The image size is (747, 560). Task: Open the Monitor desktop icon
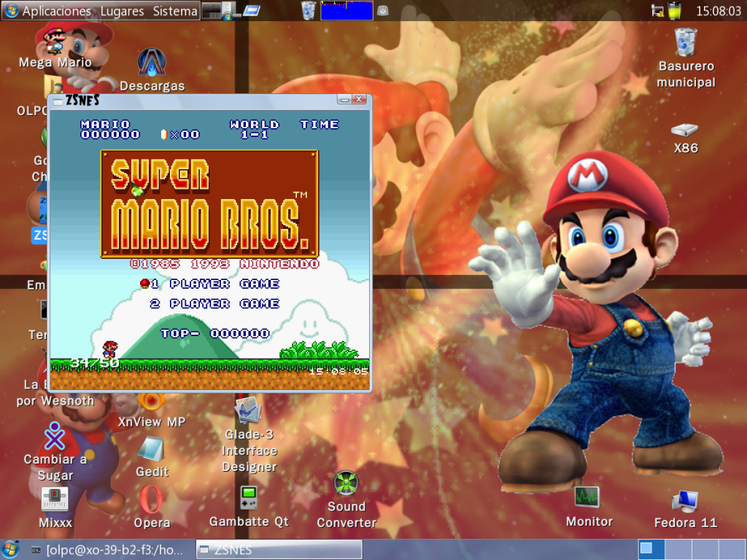(x=589, y=507)
